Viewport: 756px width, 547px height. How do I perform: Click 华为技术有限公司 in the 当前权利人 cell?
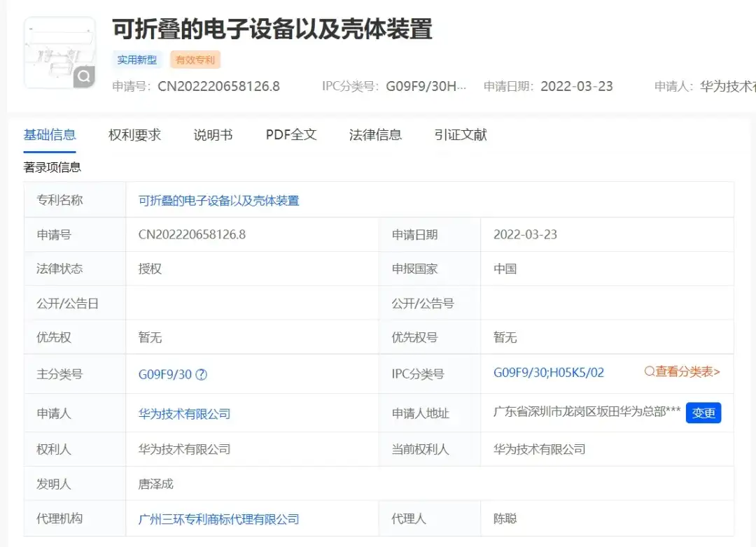(x=540, y=449)
